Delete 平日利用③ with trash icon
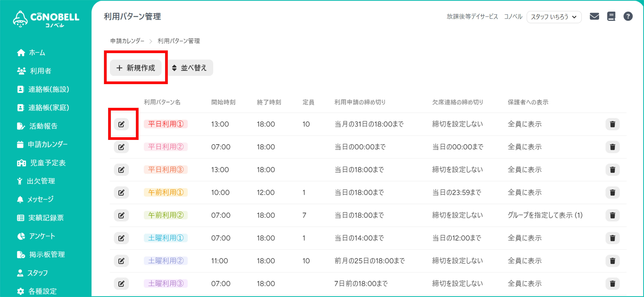Viewport: 644px width, 297px height. 613,170
